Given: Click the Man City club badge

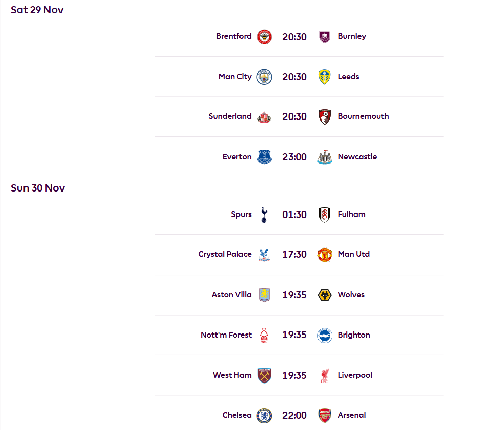Looking at the screenshot, I should click(x=264, y=77).
